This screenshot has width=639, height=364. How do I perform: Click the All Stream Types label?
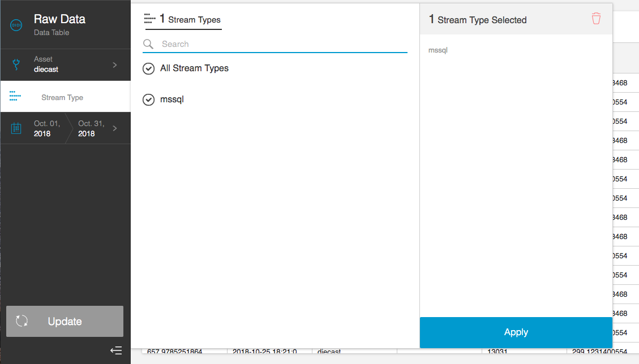click(x=194, y=68)
